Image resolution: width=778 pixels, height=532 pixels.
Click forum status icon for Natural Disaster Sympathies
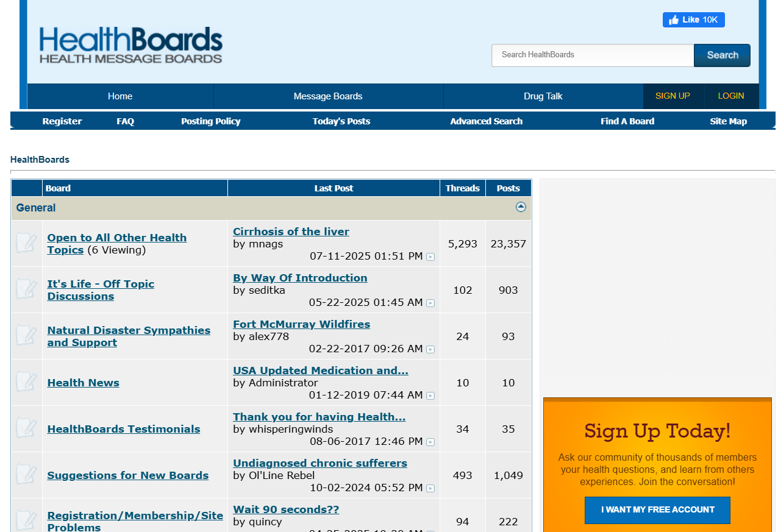[x=26, y=336]
